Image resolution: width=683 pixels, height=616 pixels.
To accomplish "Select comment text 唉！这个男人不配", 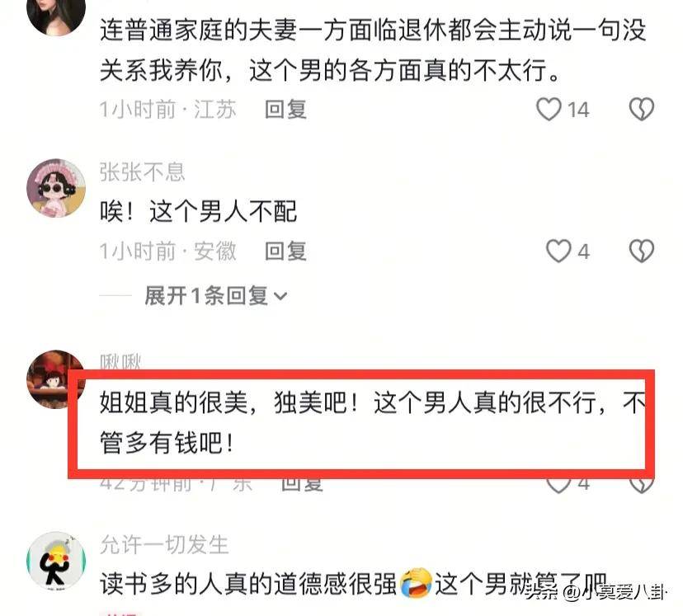I will (x=198, y=212).
